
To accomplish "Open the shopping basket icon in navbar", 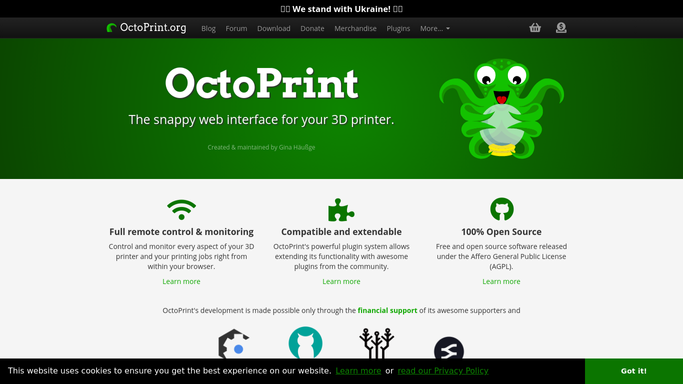I will click(x=535, y=28).
